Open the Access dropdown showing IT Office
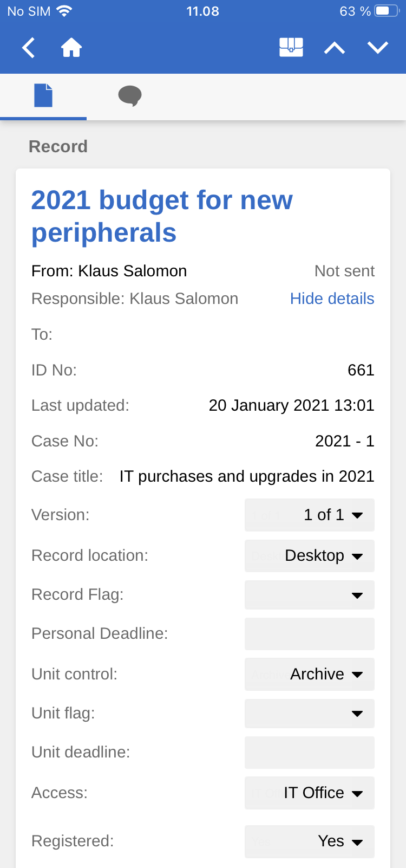 coord(309,793)
